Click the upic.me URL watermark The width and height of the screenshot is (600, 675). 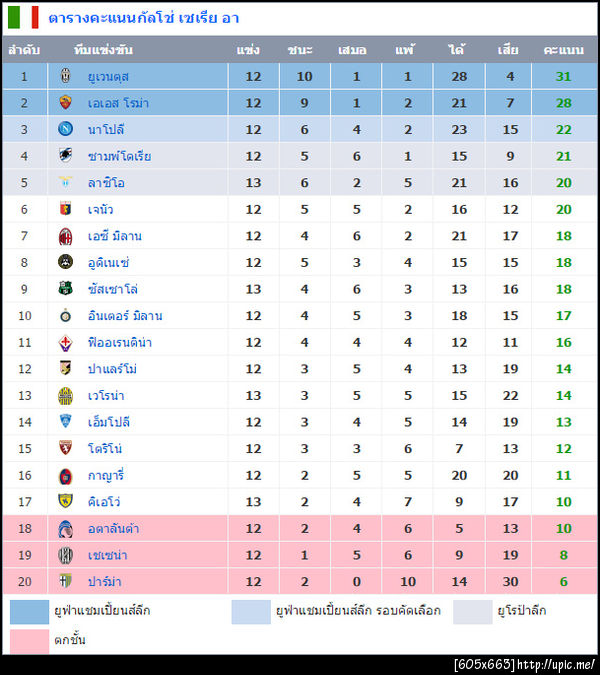coord(525,664)
